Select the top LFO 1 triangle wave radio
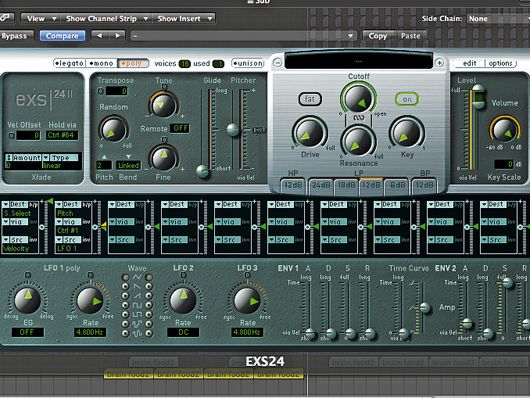This screenshot has width=530, height=398. pyautogui.click(x=126, y=277)
